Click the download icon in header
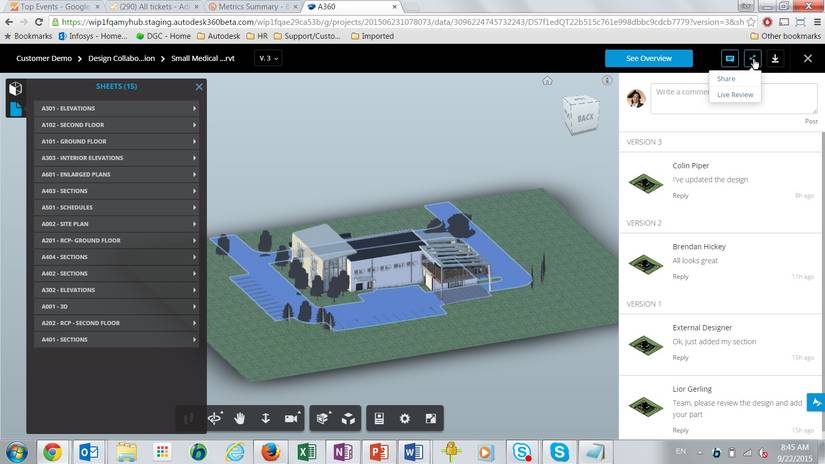Screen dimensions: 825x464 (x=775, y=58)
